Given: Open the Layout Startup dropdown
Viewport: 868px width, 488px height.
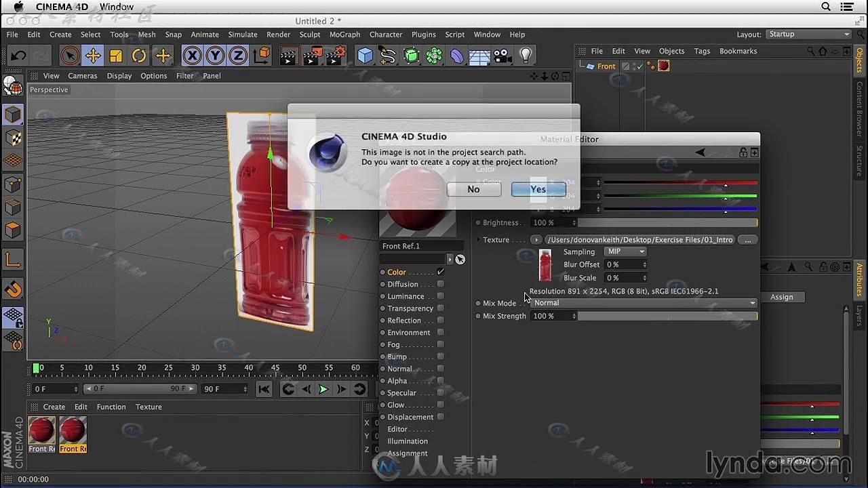Looking at the screenshot, I should pos(808,34).
